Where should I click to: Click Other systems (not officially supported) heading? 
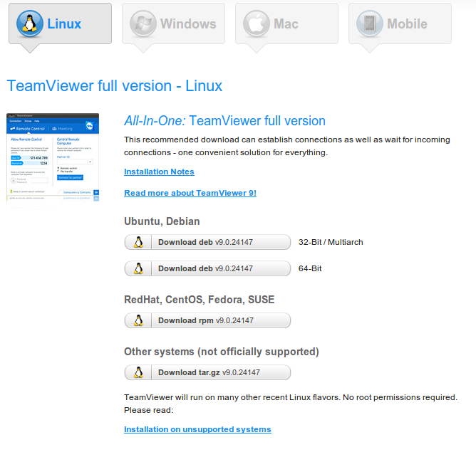click(x=222, y=352)
